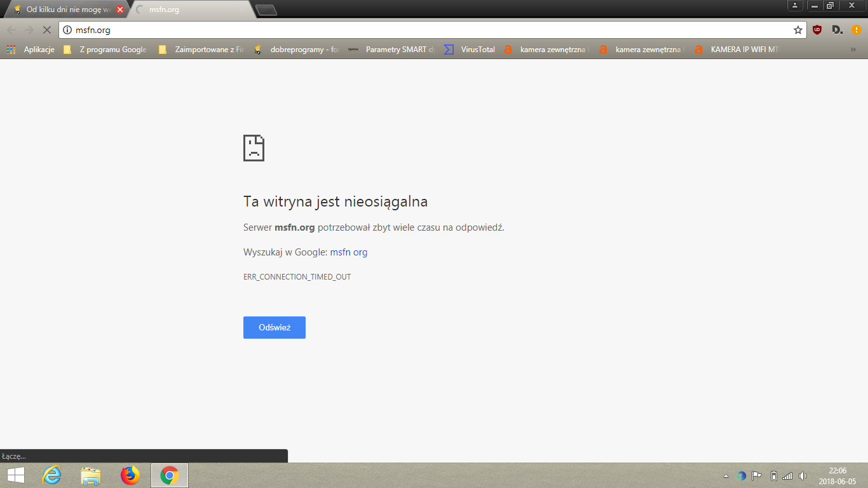Click the msfn.org address bar
This screenshot has width=868, height=488.
click(x=432, y=30)
